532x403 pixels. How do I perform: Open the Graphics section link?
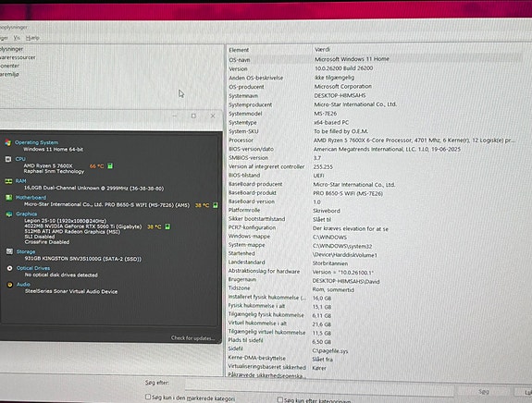(27, 214)
